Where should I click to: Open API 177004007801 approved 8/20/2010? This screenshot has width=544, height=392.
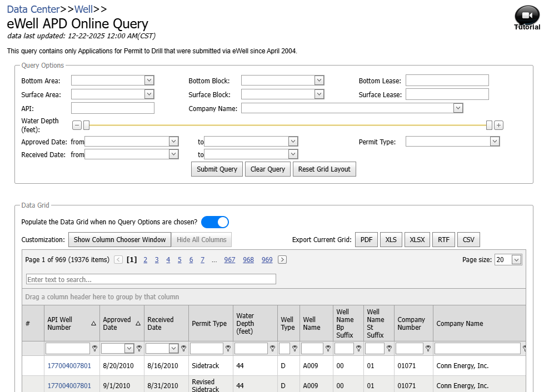point(69,366)
